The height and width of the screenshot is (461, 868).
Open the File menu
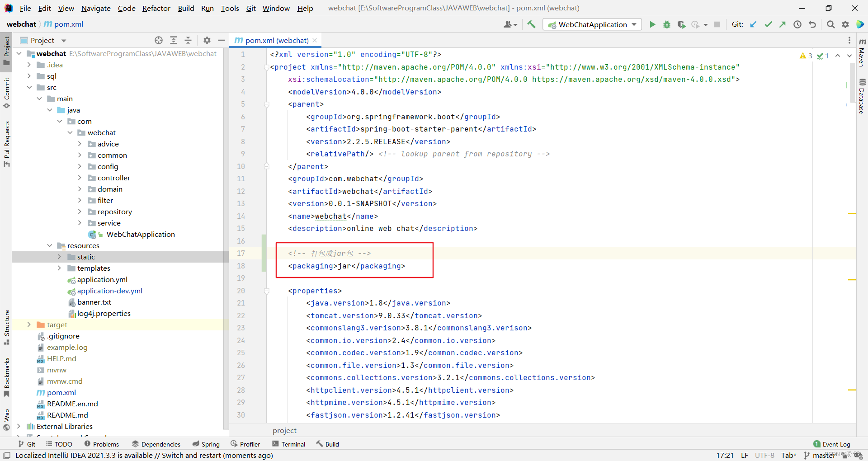point(25,8)
